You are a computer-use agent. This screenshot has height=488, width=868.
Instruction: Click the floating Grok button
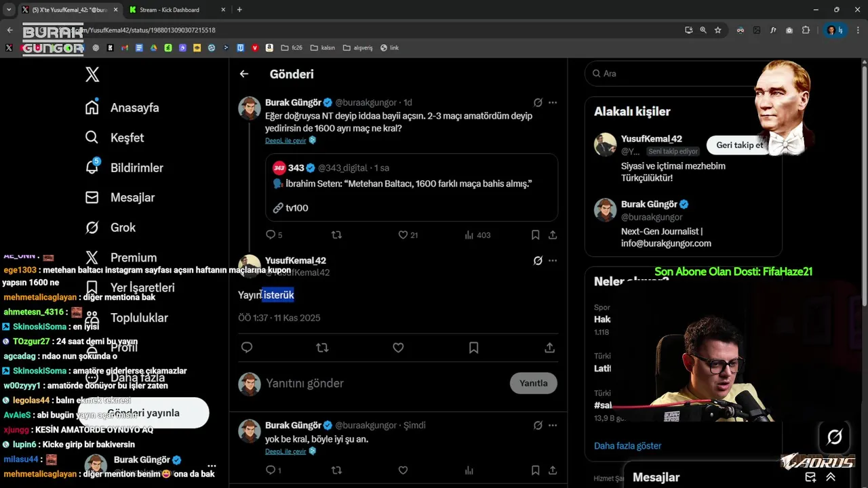point(835,437)
